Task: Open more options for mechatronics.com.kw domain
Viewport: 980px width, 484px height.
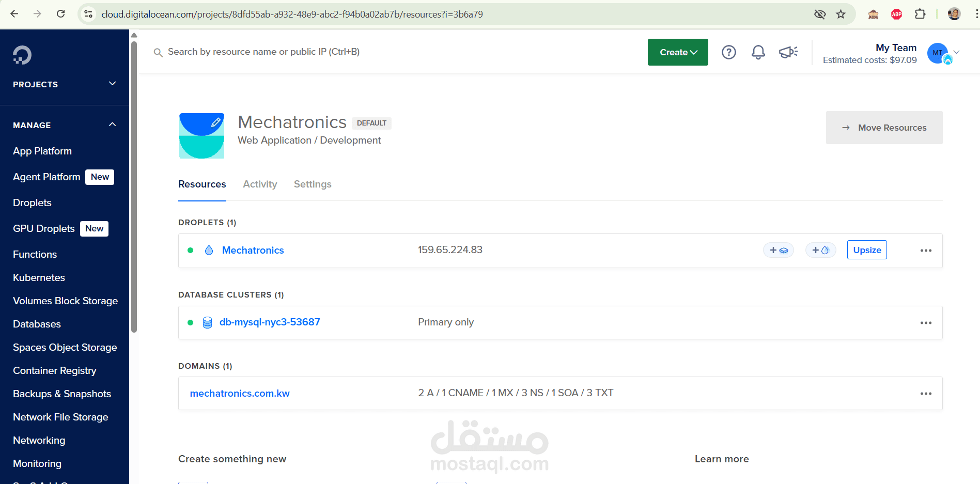Action: tap(926, 394)
